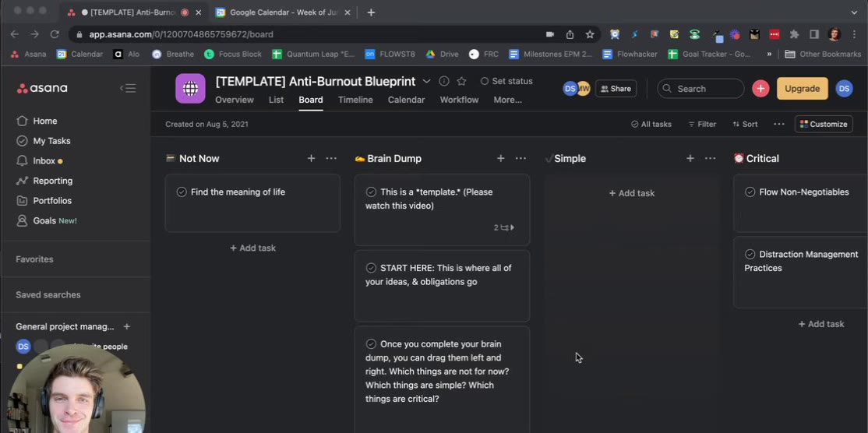Open My Tasks in the sidebar
868x433 pixels.
tap(44, 141)
